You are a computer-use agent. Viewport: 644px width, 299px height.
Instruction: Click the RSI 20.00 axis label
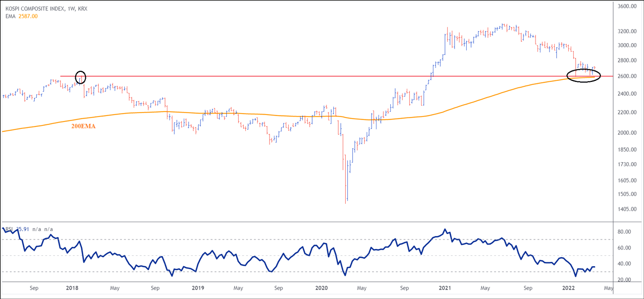(623, 280)
